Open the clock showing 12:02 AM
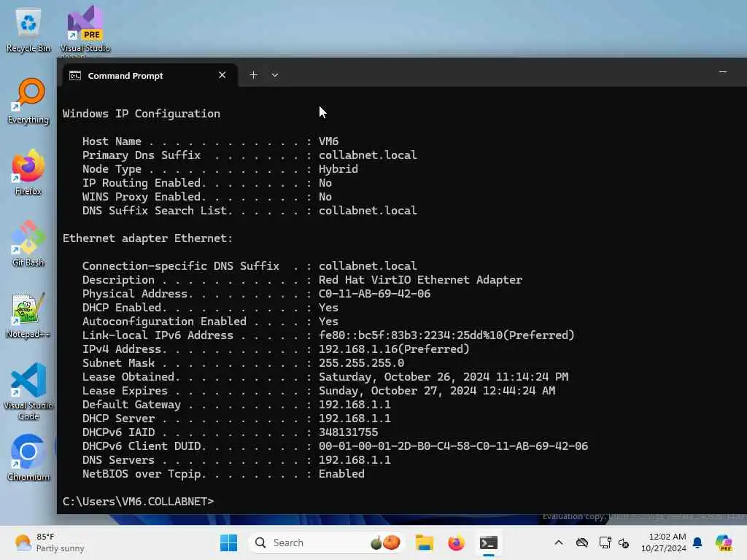 (x=664, y=542)
